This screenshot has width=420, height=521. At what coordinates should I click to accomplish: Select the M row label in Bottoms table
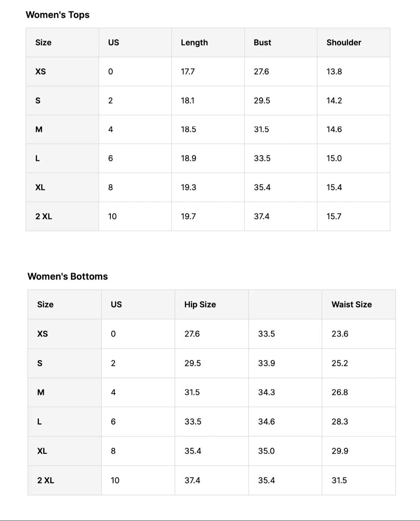[x=41, y=392]
